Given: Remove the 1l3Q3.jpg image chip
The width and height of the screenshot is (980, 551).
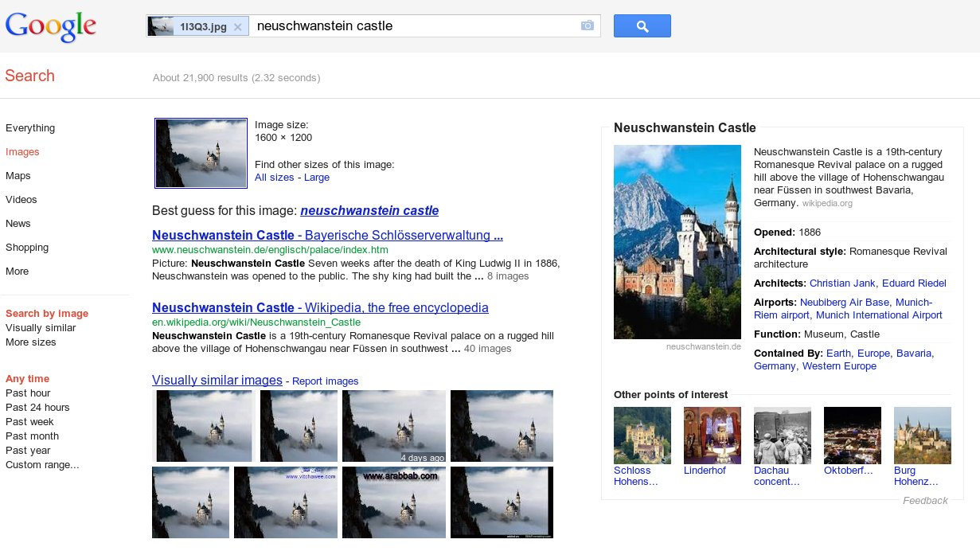Looking at the screenshot, I should (x=237, y=27).
